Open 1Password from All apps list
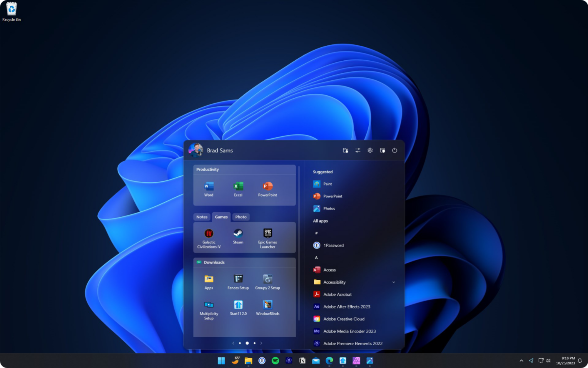588x368 pixels. 333,245
